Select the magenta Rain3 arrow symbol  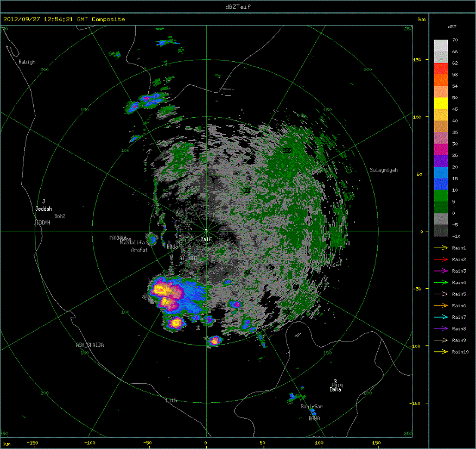click(x=441, y=271)
